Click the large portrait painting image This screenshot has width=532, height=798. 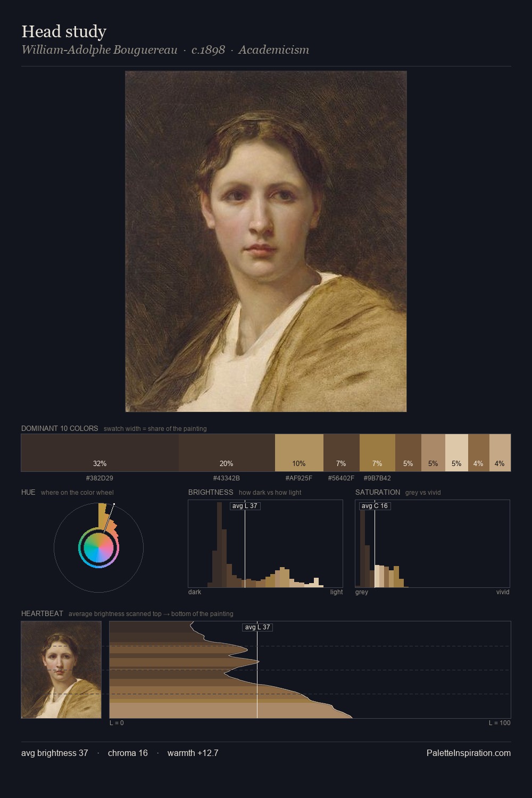[266, 242]
